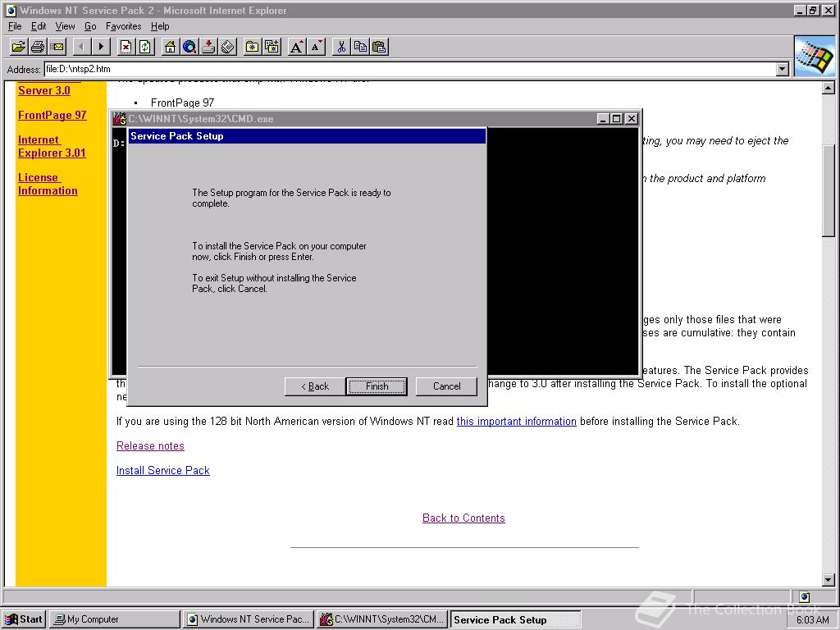This screenshot has height=630, width=840.
Task: Click the Cut scissors icon
Action: point(340,47)
